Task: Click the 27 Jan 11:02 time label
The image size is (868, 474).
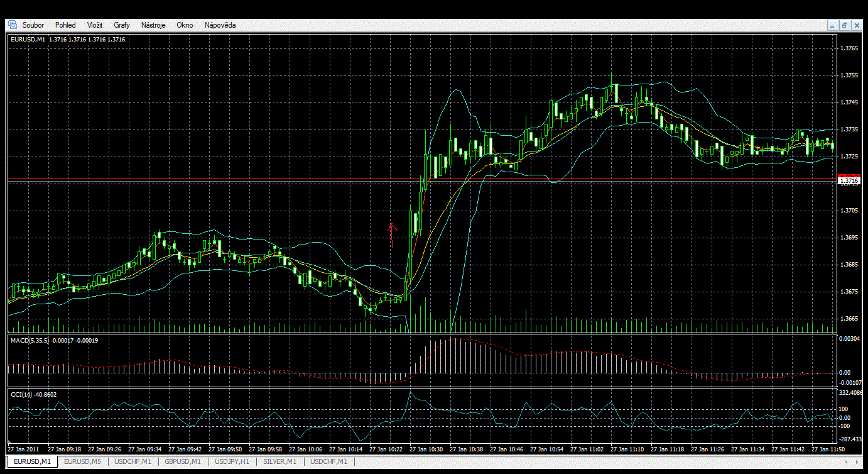Action: 587,449
